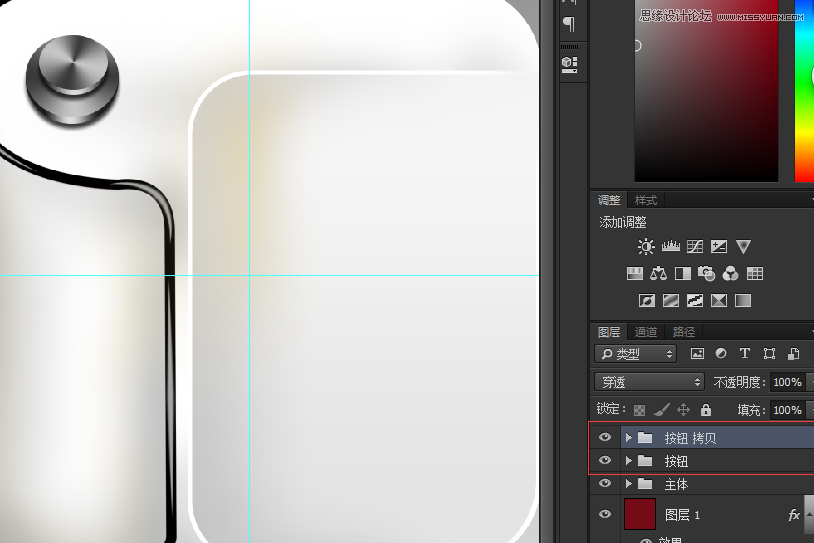This screenshot has height=543, width=814.
Task: Select the 按钮 layer name
Action: (676, 461)
